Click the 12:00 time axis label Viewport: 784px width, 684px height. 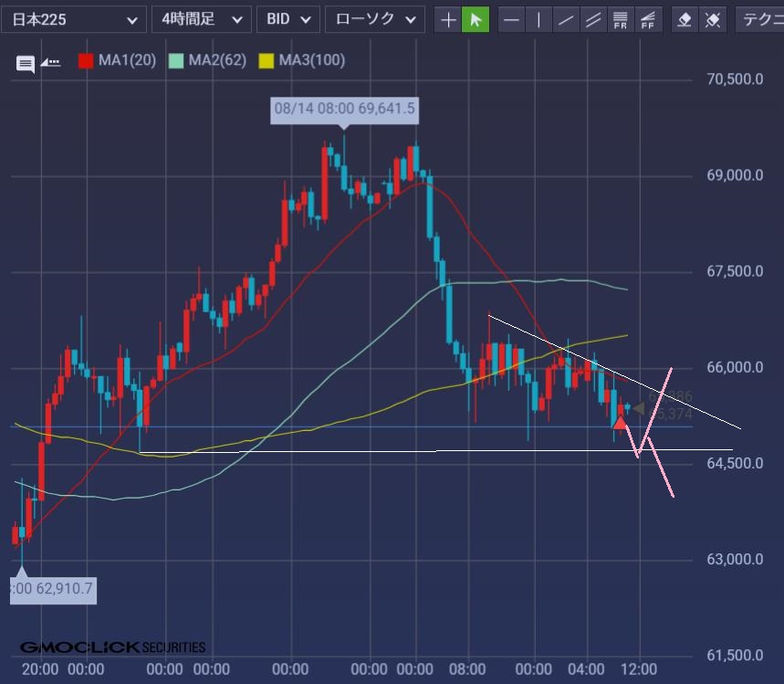coord(639,669)
